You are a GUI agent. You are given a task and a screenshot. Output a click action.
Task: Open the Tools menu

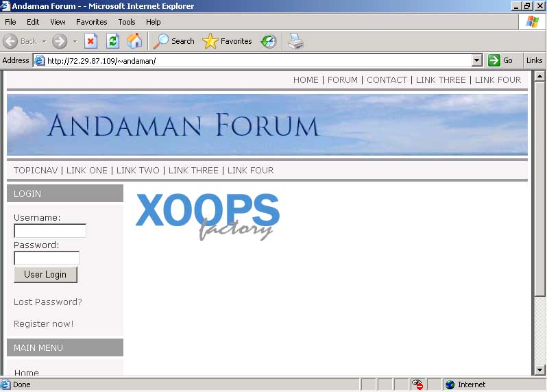(x=127, y=22)
